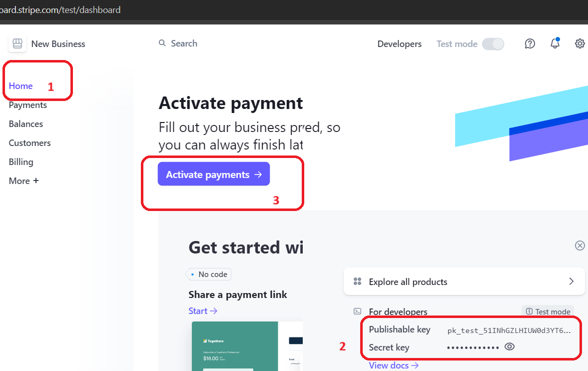Click the Explore all products grid icon

(358, 281)
